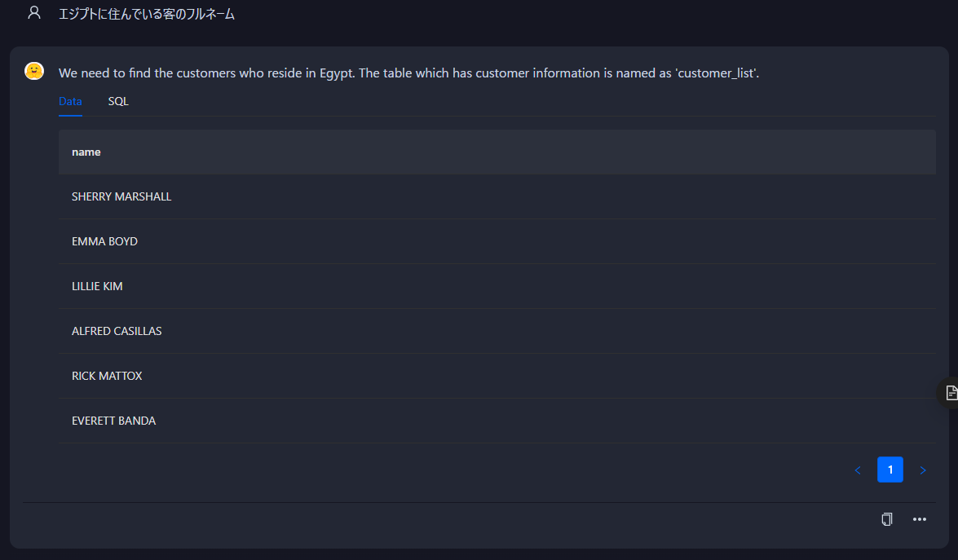Switch to the Data tab

click(x=70, y=102)
